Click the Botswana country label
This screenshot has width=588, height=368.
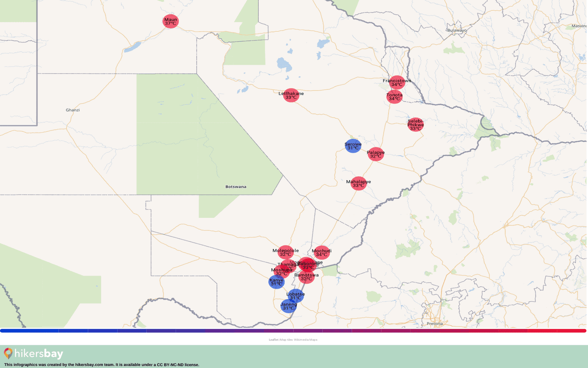click(x=236, y=187)
